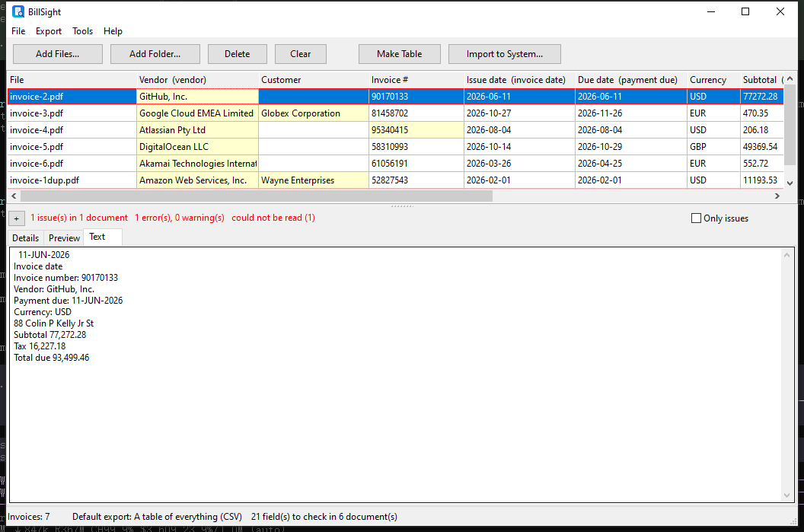
Task: Click the Issue date column header
Action: click(x=519, y=80)
